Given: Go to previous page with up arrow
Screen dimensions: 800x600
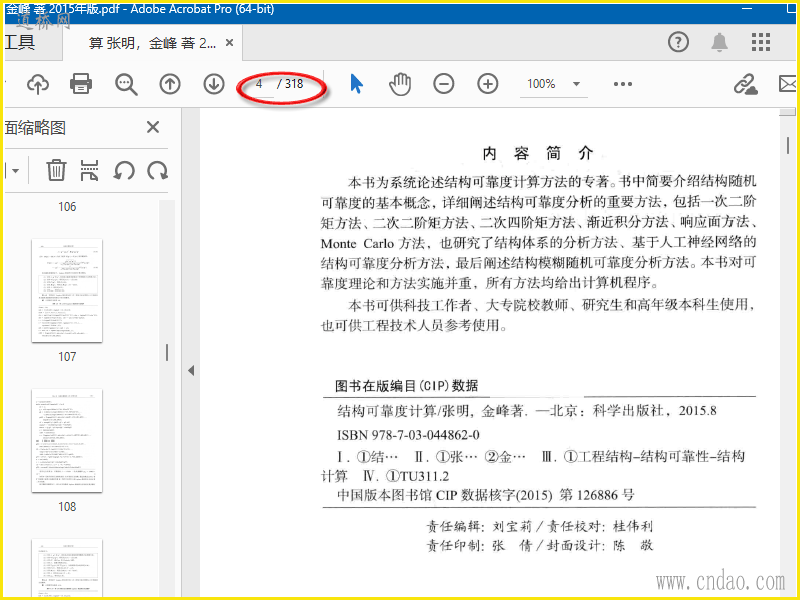Looking at the screenshot, I should 170,84.
